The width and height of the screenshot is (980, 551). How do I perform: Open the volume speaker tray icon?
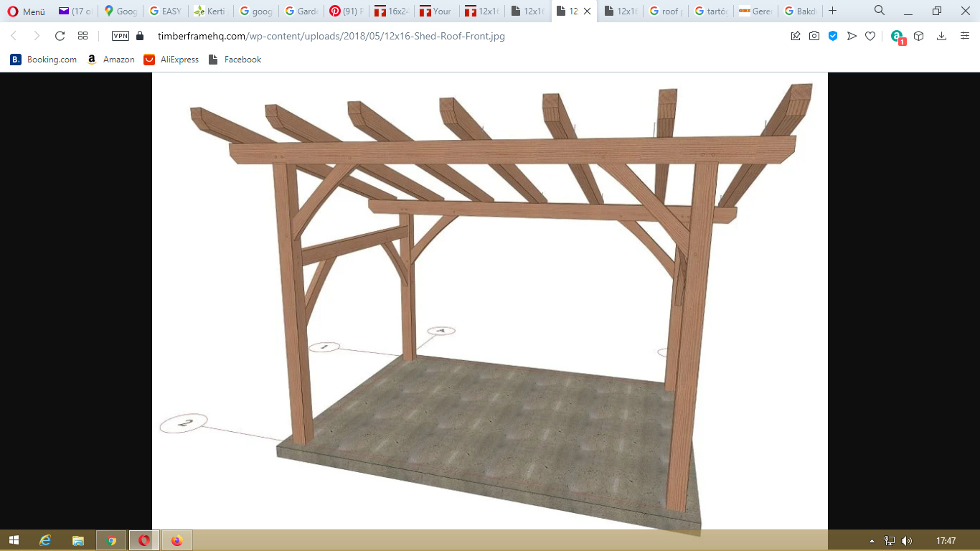pos(907,541)
